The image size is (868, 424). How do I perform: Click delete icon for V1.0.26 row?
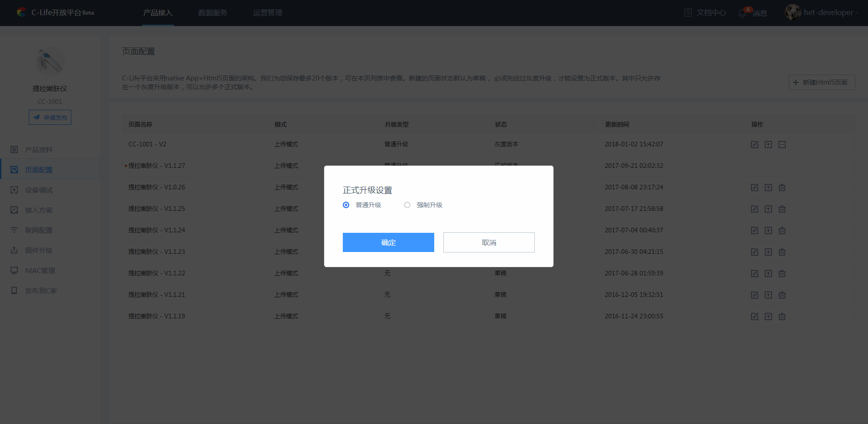(782, 188)
